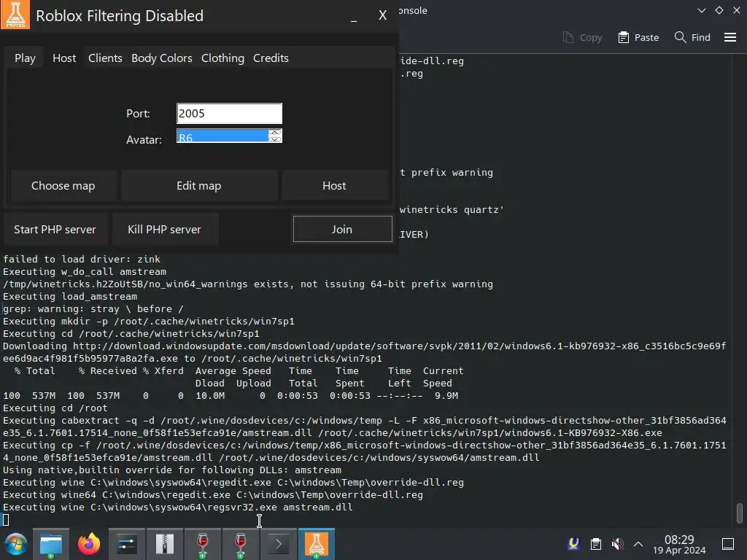Open the Clothing tab
The width and height of the screenshot is (747, 560).
tap(222, 58)
